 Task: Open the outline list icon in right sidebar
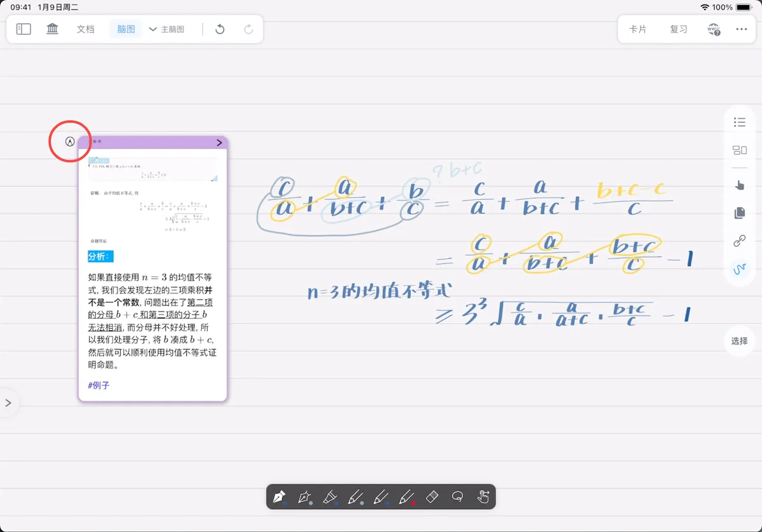[739, 122]
